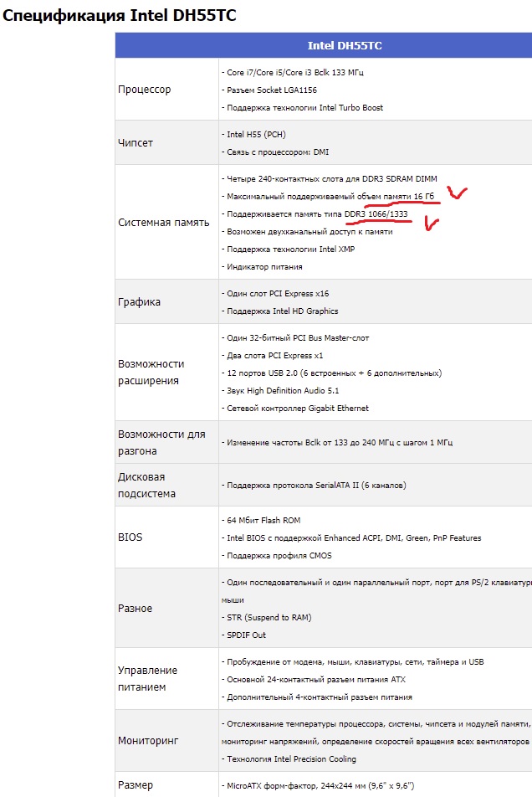The height and width of the screenshot is (797, 532).
Task: Select the 'Дисковая подсистема' row label
Action: pyautogui.click(x=146, y=485)
